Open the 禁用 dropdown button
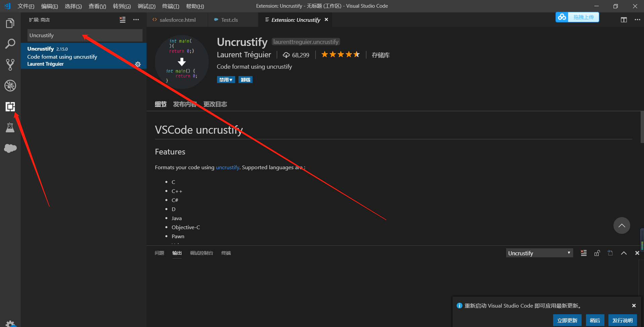The image size is (644, 327). (226, 80)
